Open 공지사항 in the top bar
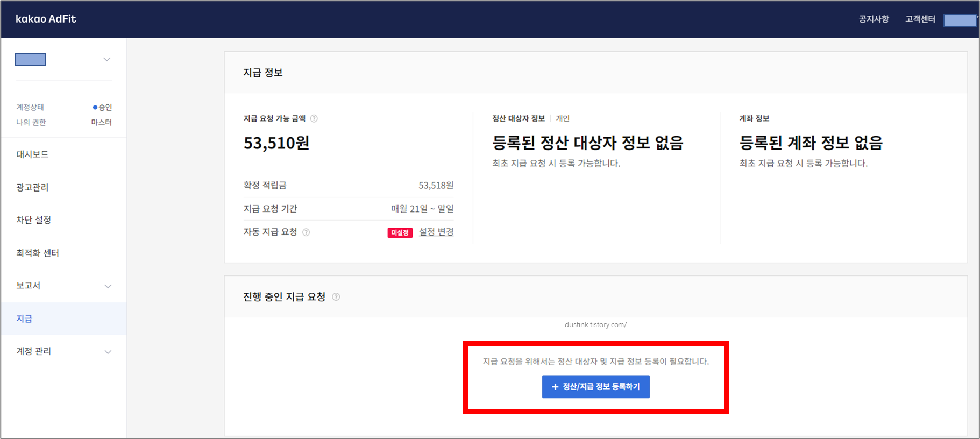Viewport: 980px width, 439px height. (x=874, y=19)
